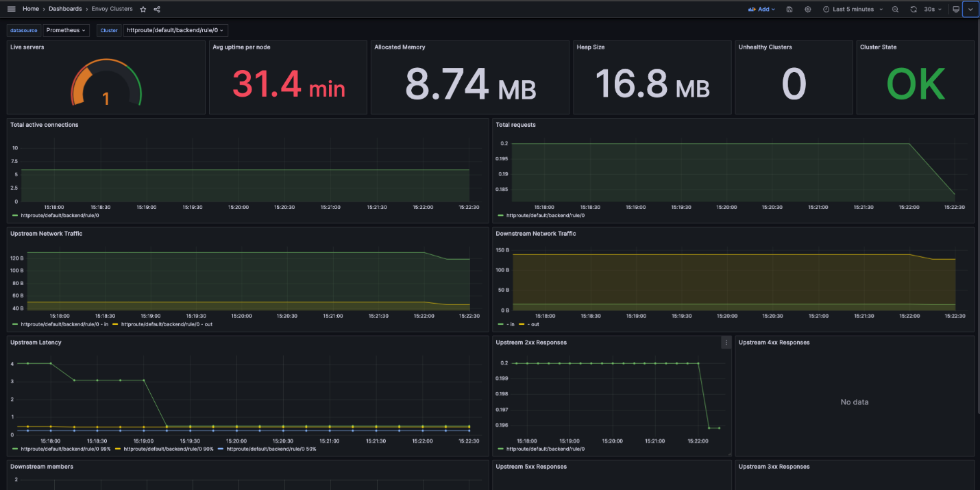Image resolution: width=980 pixels, height=490 pixels.
Task: Open the Last 5 minutes time picker
Action: (x=853, y=10)
